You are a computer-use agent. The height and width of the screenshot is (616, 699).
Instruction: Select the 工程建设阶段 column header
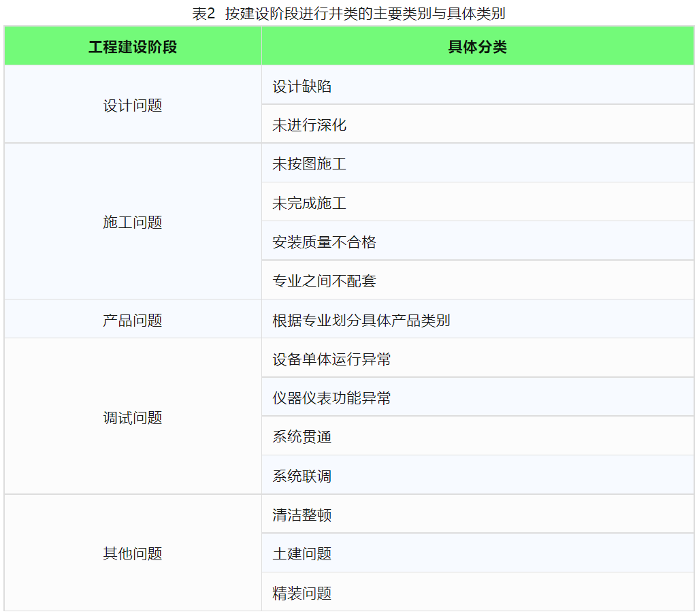coord(133,47)
